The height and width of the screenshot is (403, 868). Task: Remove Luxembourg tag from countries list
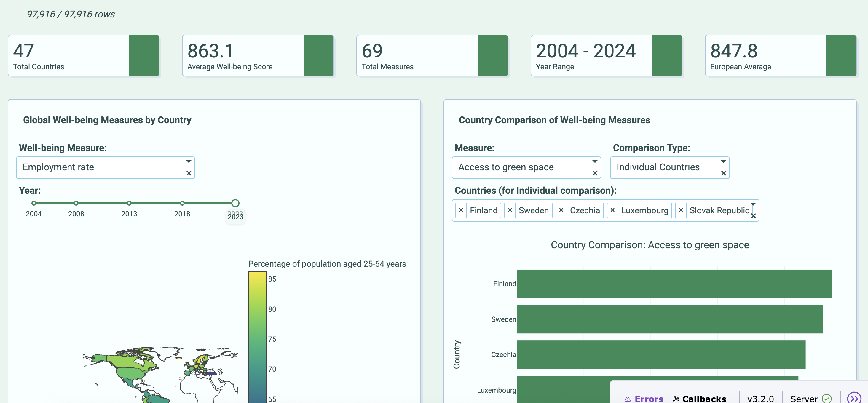click(x=612, y=210)
